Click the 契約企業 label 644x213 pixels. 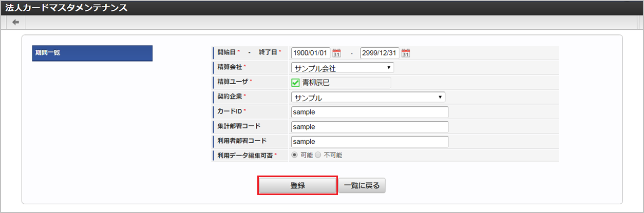230,96
